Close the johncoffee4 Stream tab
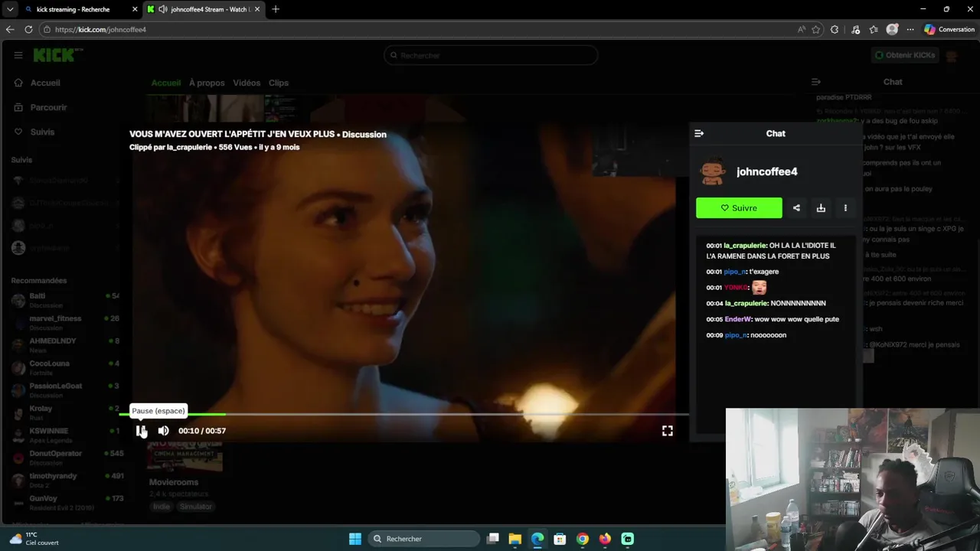Image resolution: width=980 pixels, height=551 pixels. tap(257, 9)
